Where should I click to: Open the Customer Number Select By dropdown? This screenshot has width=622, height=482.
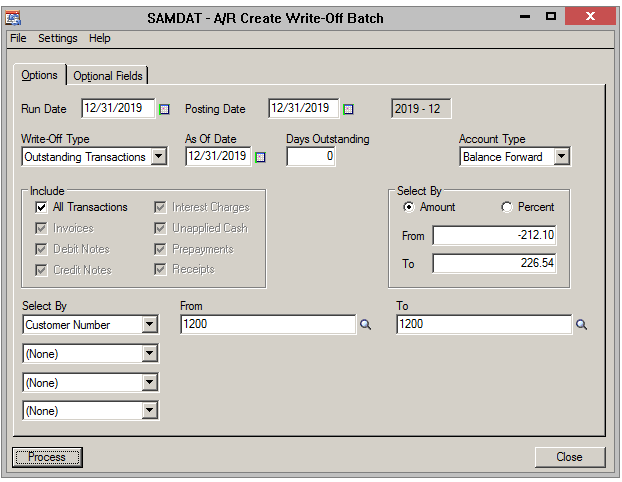pyautogui.click(x=150, y=325)
